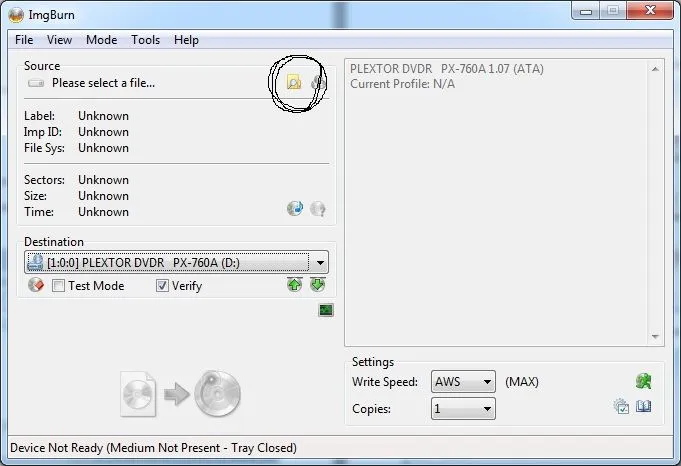Click the open-book icon under Settings
Screen dimensions: 681x466
point(644,407)
